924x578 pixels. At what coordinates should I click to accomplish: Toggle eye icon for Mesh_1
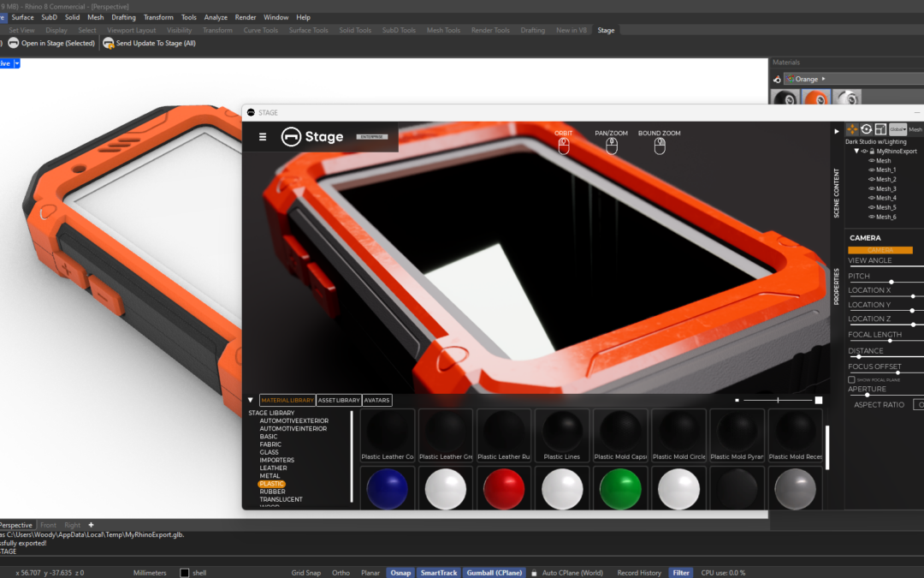(872, 170)
